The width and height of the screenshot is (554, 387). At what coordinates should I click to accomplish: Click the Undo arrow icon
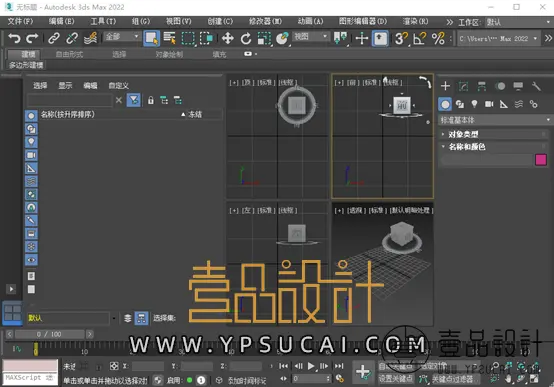14,38
